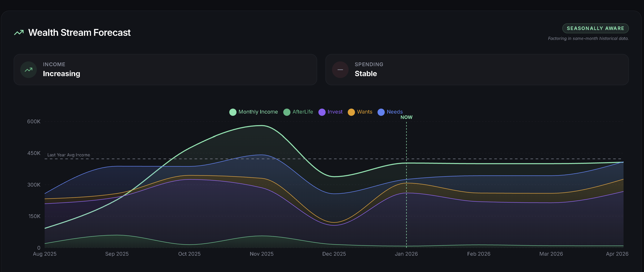Click the orange Wants legend swatch
The image size is (644, 272).
click(351, 112)
